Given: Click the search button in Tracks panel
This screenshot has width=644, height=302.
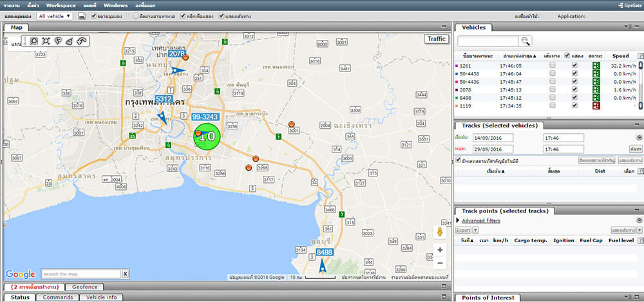Looking at the screenshot, I should 636,149.
